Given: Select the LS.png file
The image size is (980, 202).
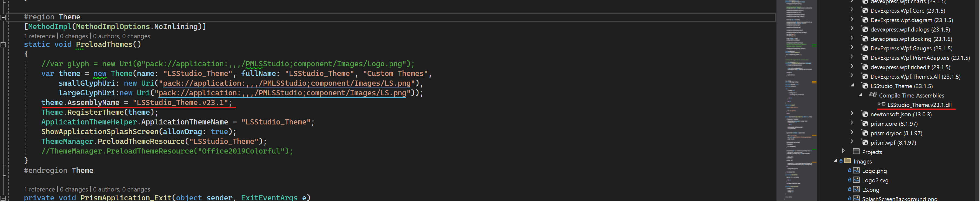Looking at the screenshot, I should coord(871,190).
